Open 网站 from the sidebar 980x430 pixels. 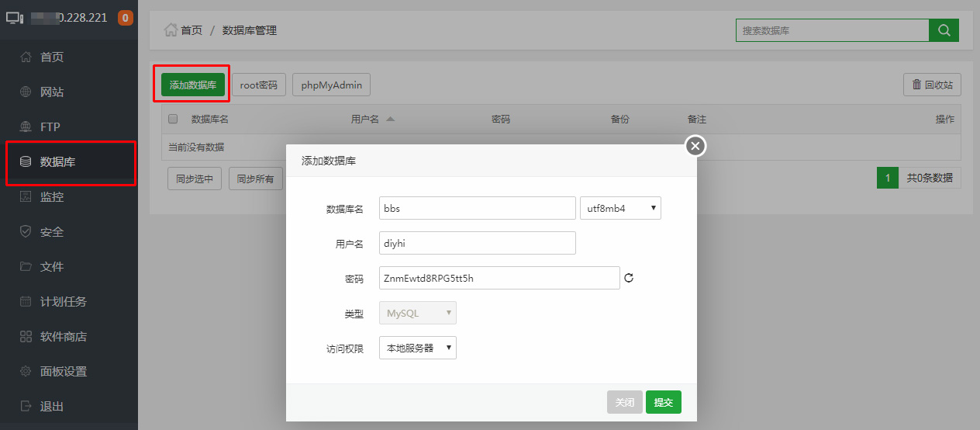[52, 92]
